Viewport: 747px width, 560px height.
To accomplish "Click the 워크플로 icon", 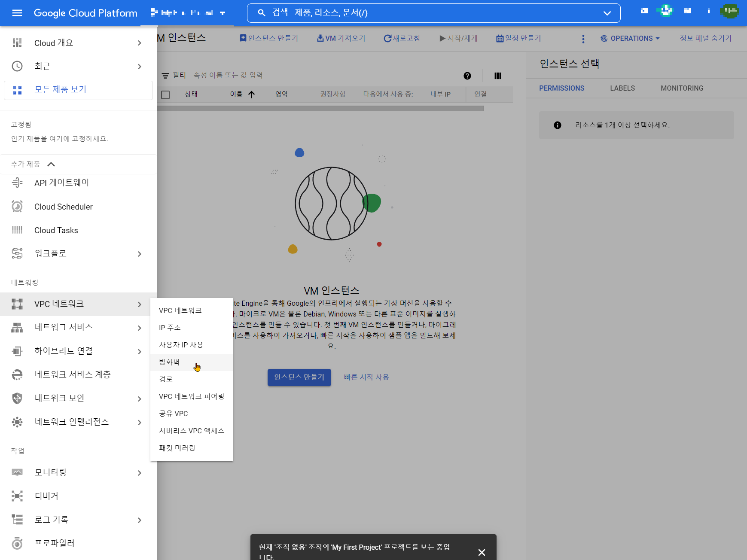I will [17, 253].
